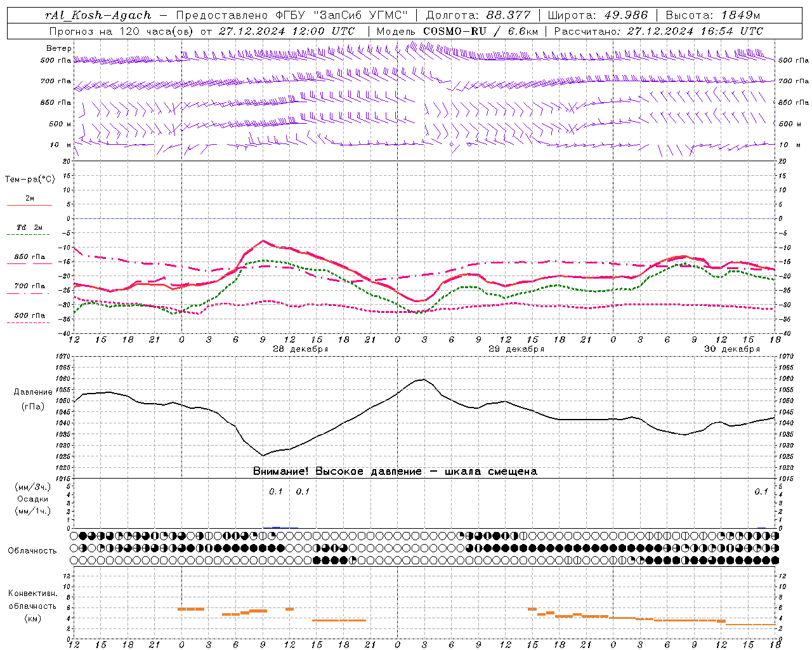The height and width of the screenshot is (650, 812).
Task: Click the 'Тем-ра(°C)' temperature label
Action: pos(30,180)
